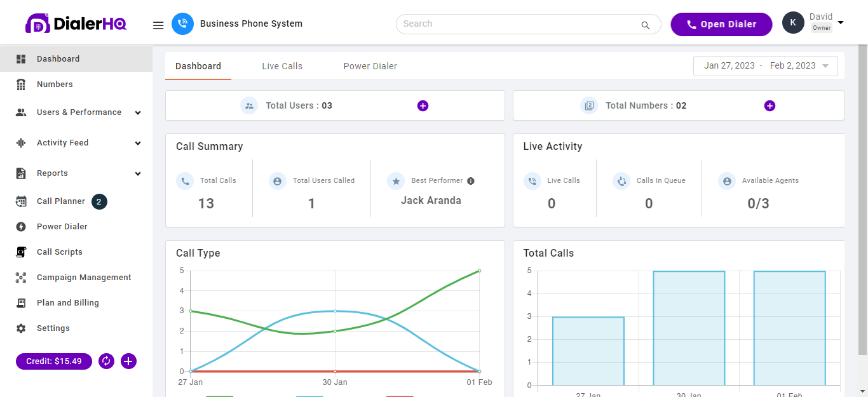Switch to the Power Dialer tab
Viewport: 868px width, 397px height.
click(370, 65)
